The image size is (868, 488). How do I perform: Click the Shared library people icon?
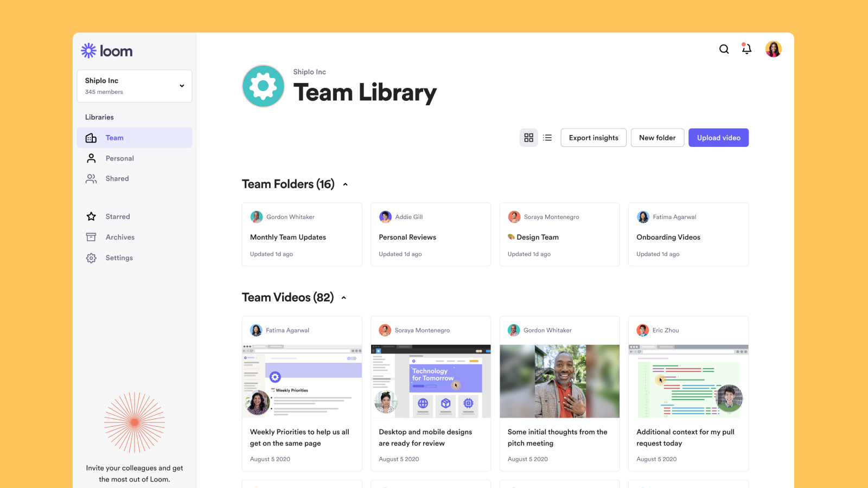coord(91,178)
